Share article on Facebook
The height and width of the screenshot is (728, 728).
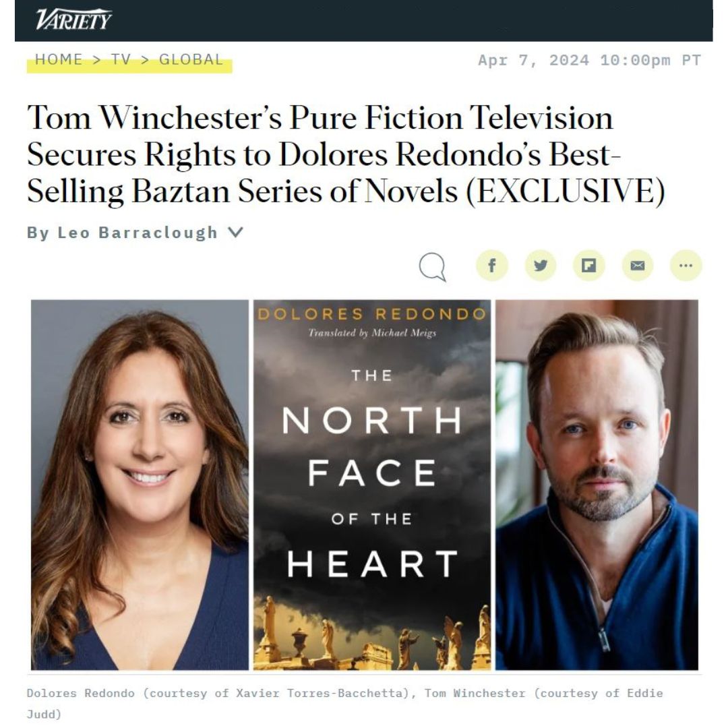point(491,266)
